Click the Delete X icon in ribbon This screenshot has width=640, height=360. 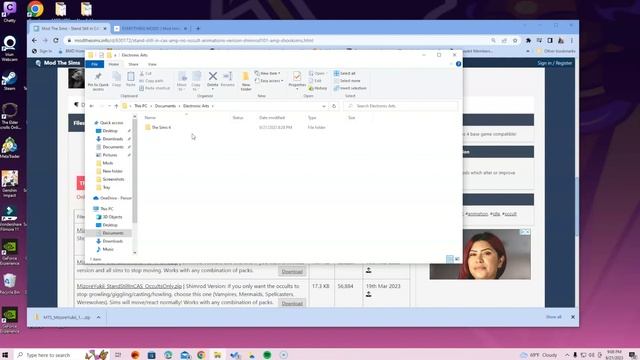click(x=213, y=76)
